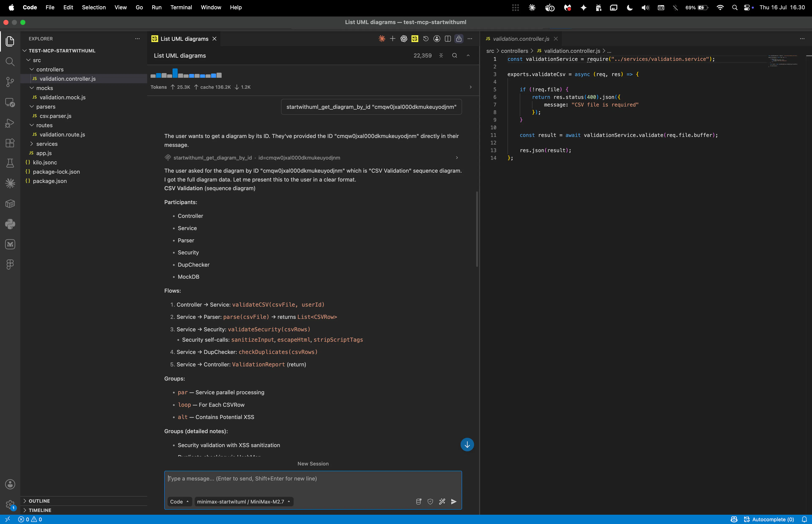This screenshot has height=524, width=812.
Task: Open errors and warnings in status bar
Action: coord(30,519)
